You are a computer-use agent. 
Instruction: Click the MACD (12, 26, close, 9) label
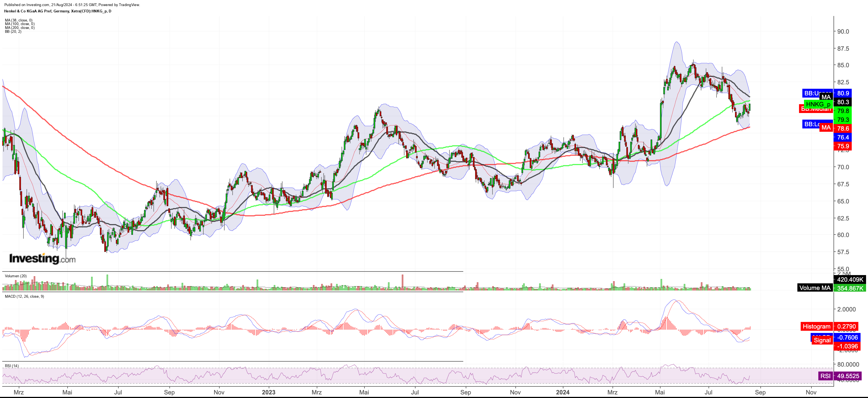[24, 296]
